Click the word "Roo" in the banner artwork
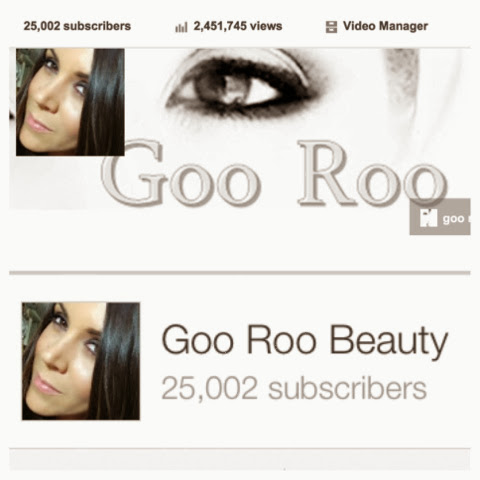Image resolution: width=480 pixels, height=480 pixels. 372,173
